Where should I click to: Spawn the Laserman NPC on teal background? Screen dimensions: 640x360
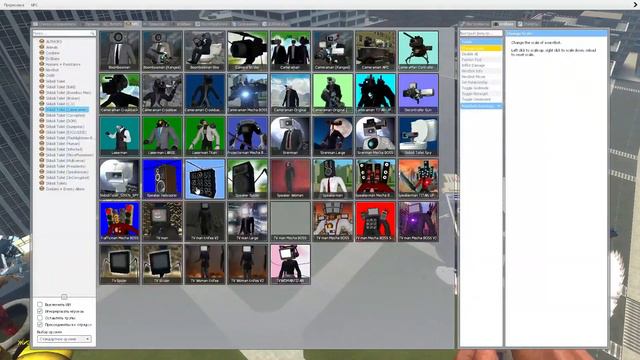[x=120, y=136]
